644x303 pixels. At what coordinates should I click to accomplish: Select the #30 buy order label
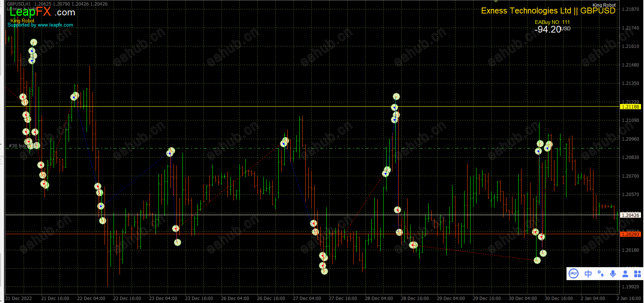[x=18, y=146]
